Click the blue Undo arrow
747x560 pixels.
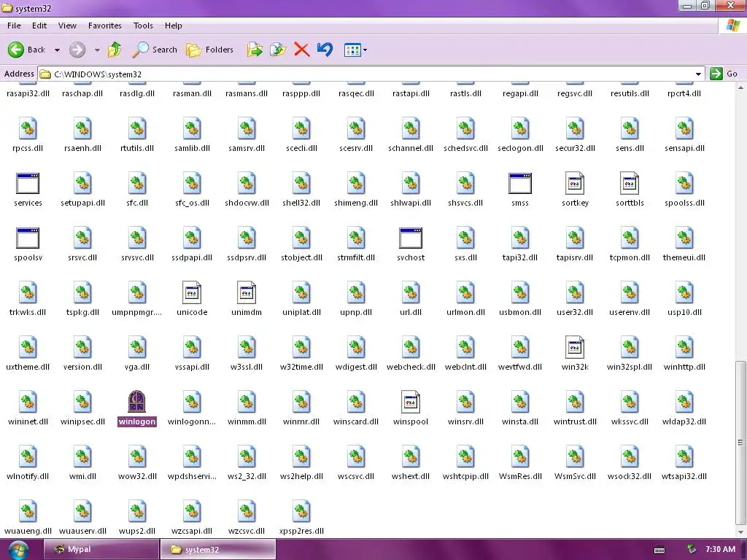[325, 50]
